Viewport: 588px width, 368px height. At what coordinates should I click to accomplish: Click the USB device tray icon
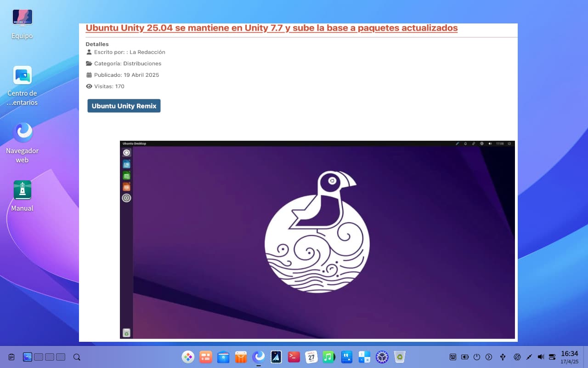click(503, 357)
